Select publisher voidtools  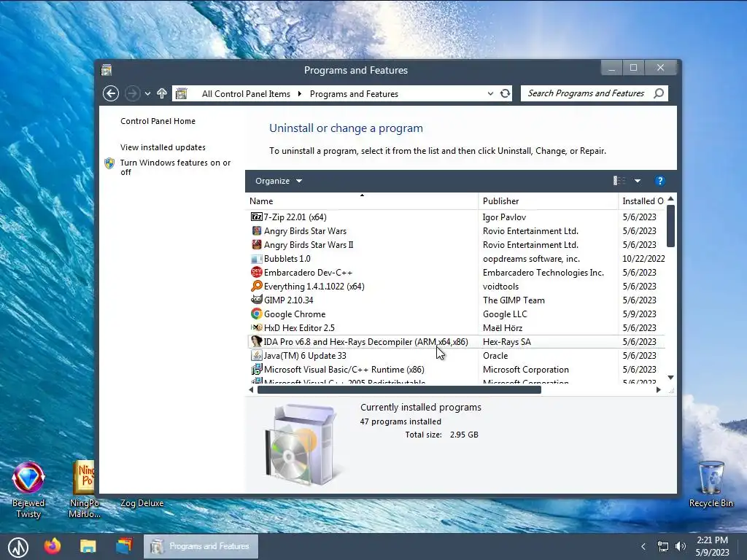click(x=500, y=287)
